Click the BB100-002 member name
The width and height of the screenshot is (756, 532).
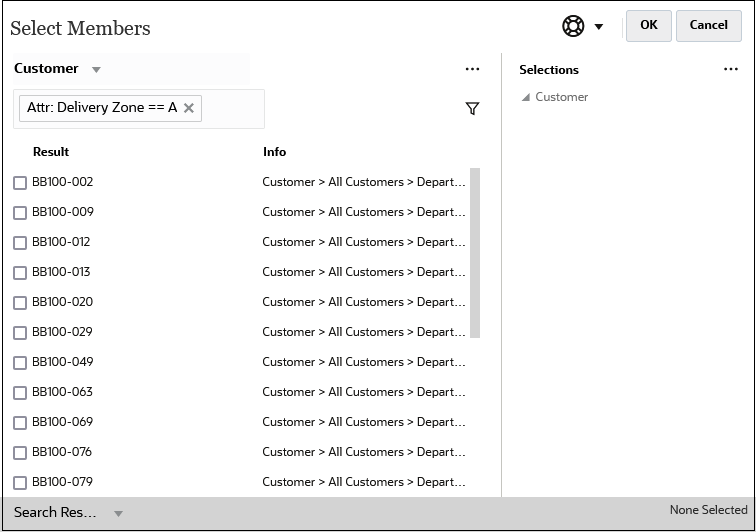pos(62,182)
